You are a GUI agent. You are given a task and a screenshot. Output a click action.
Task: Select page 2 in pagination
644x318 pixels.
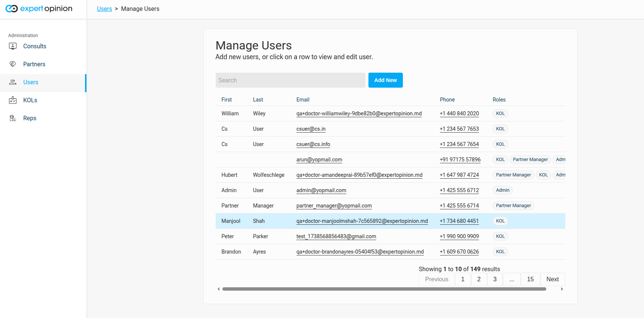(x=479, y=279)
